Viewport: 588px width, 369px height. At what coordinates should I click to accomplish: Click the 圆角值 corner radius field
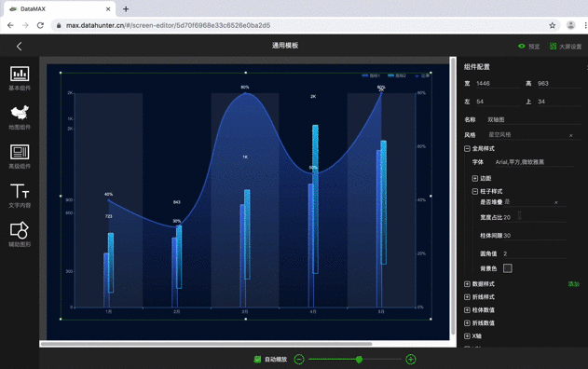click(534, 253)
